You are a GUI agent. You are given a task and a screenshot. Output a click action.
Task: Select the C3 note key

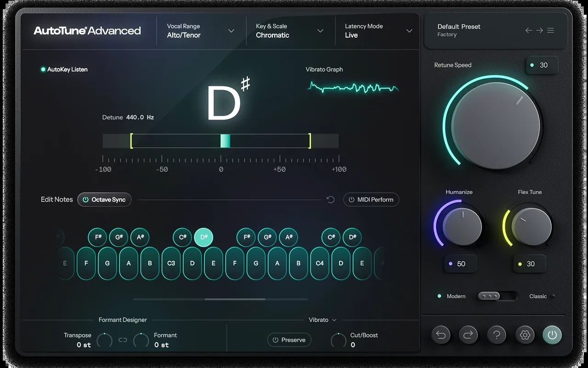[171, 264]
